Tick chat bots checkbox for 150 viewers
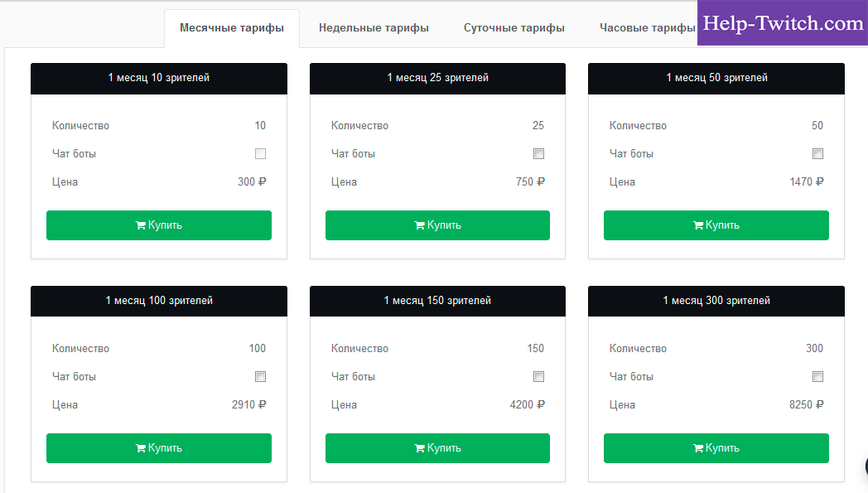The height and width of the screenshot is (493, 868). [539, 377]
